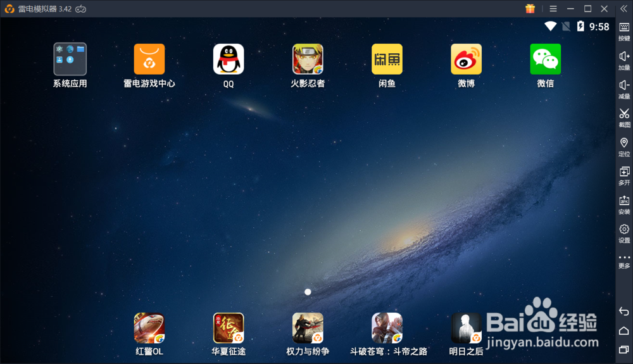Click the 雷电模拟器 logo in title bar

(x=9, y=9)
